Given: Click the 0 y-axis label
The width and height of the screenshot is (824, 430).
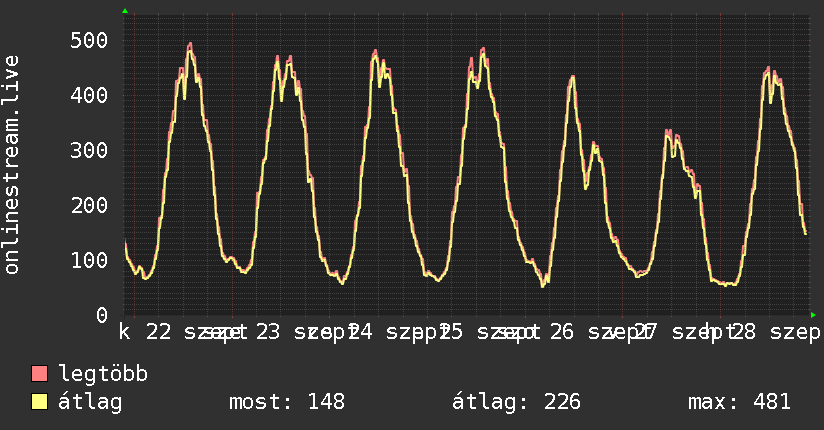Looking at the screenshot, I should pos(102,315).
